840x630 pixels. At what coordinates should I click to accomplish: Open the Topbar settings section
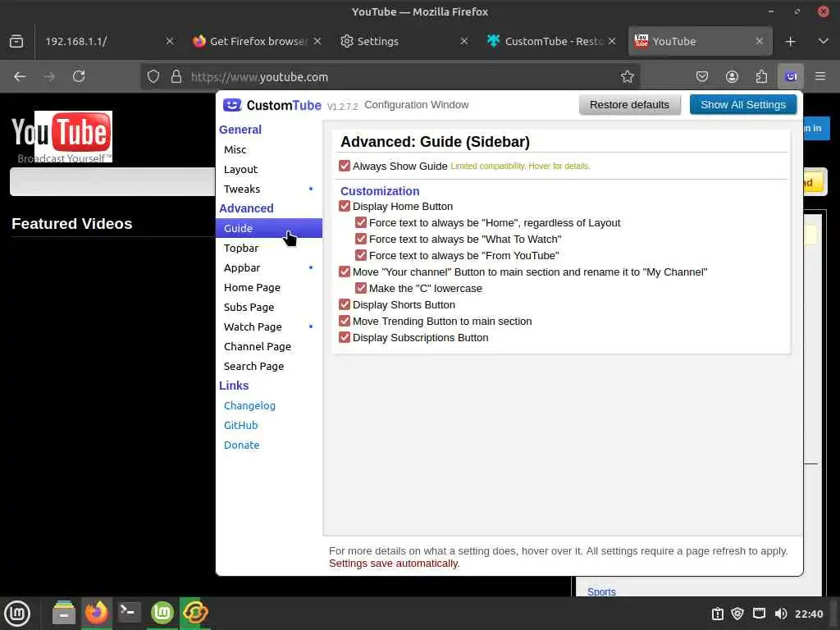pyautogui.click(x=269, y=248)
